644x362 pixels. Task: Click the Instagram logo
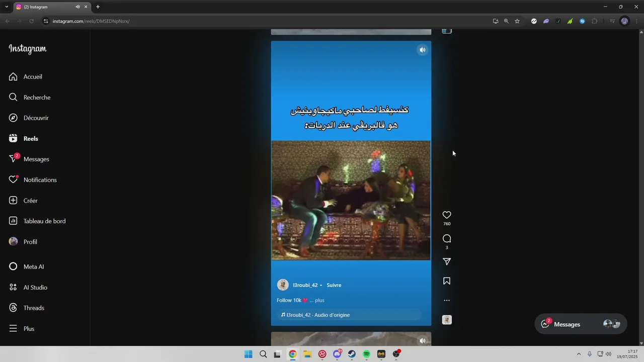coord(28,49)
